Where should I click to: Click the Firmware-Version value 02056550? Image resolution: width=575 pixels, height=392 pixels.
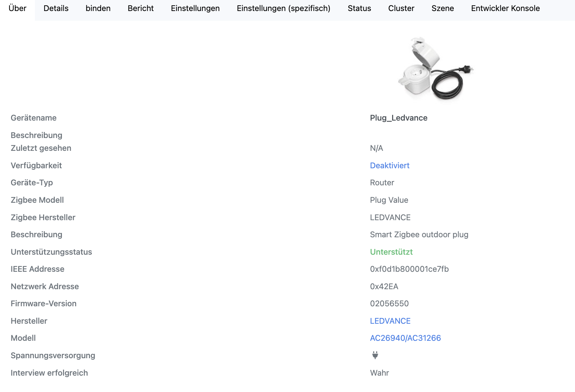pyautogui.click(x=389, y=303)
